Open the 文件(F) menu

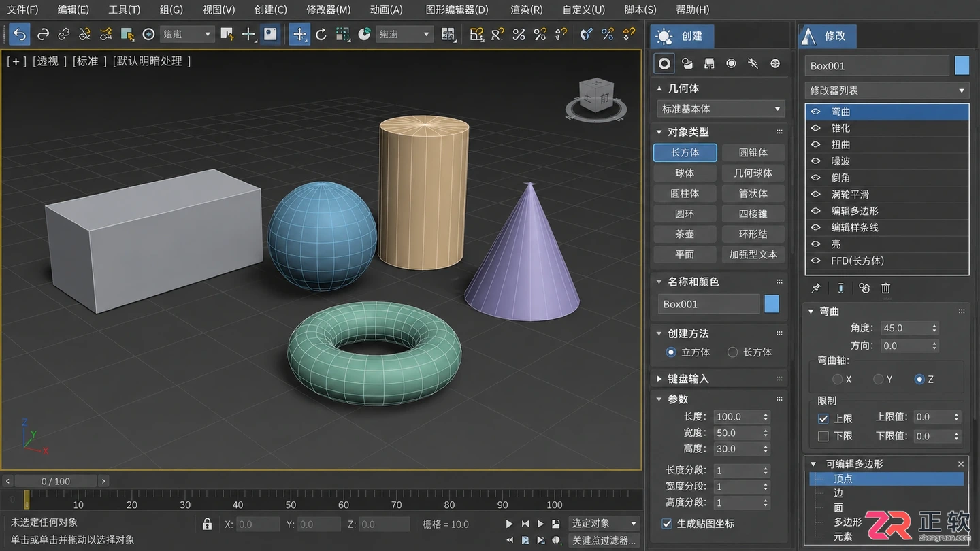click(22, 10)
